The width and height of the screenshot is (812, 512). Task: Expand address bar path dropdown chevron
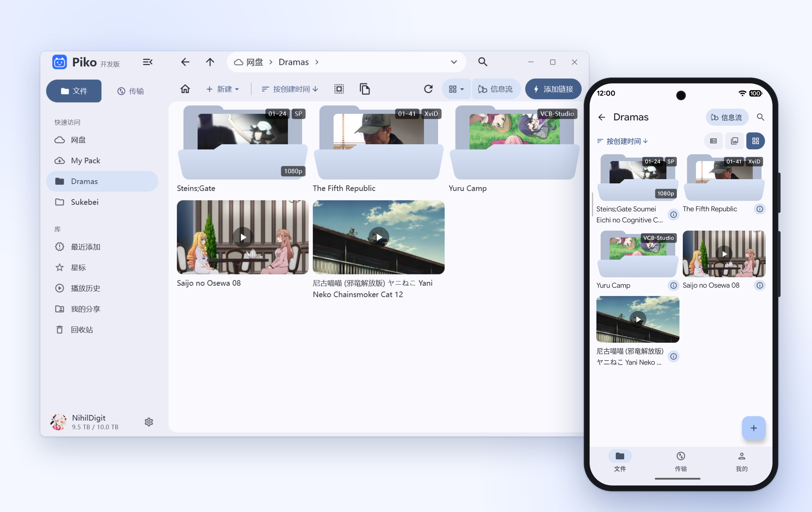[454, 62]
